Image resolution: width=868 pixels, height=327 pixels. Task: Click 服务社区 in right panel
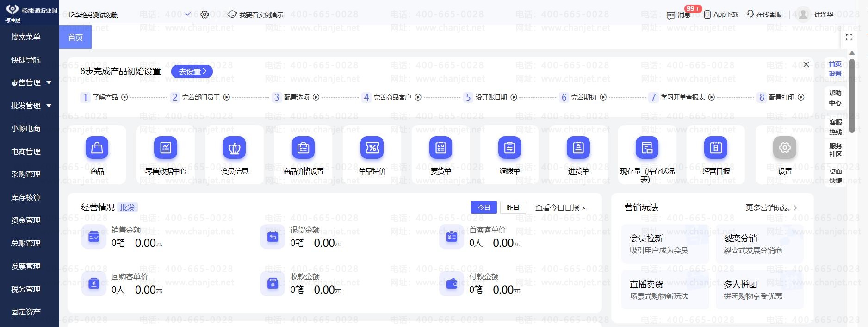click(835, 150)
